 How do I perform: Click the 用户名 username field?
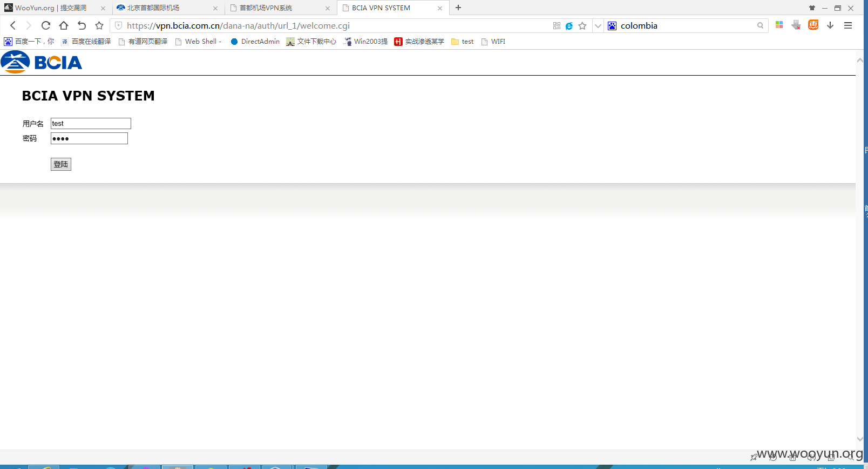[91, 123]
